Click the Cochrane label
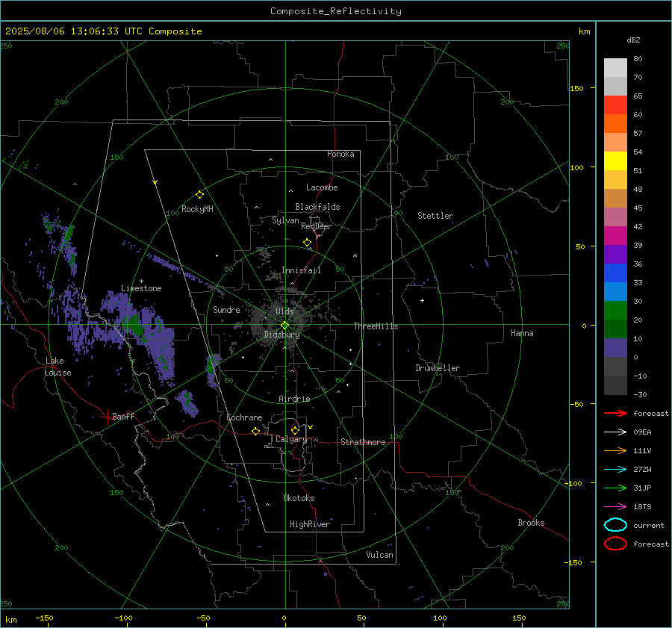 244,417
